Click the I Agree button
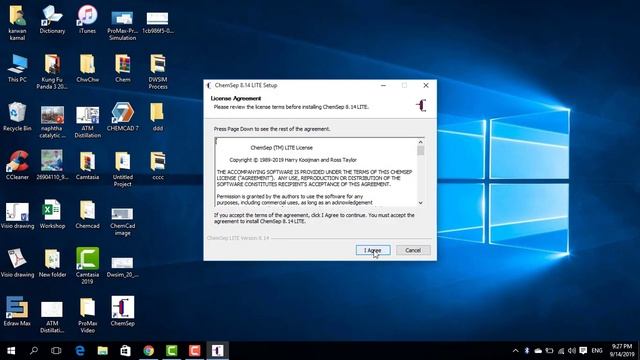 click(373, 250)
